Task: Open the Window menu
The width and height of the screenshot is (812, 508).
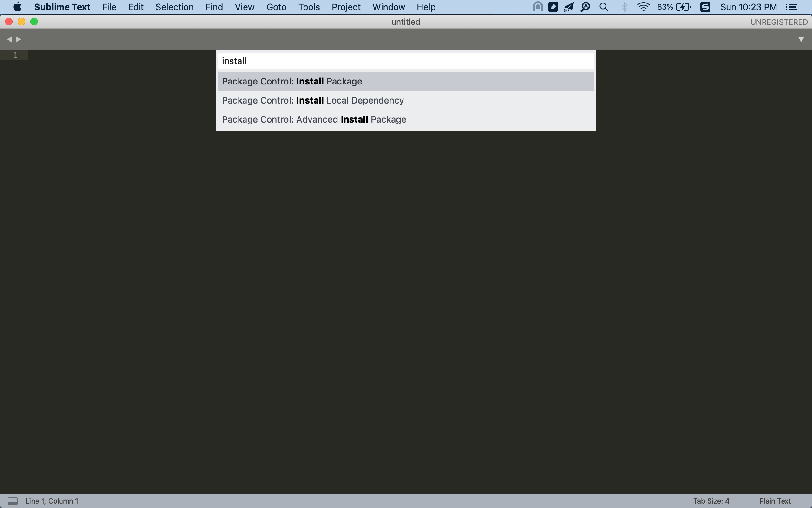Action: 389,7
